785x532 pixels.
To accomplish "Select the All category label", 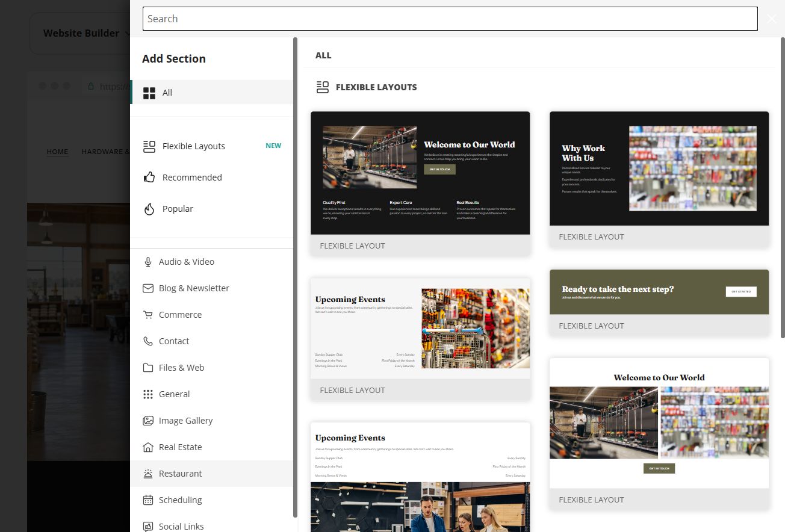I will (x=167, y=93).
